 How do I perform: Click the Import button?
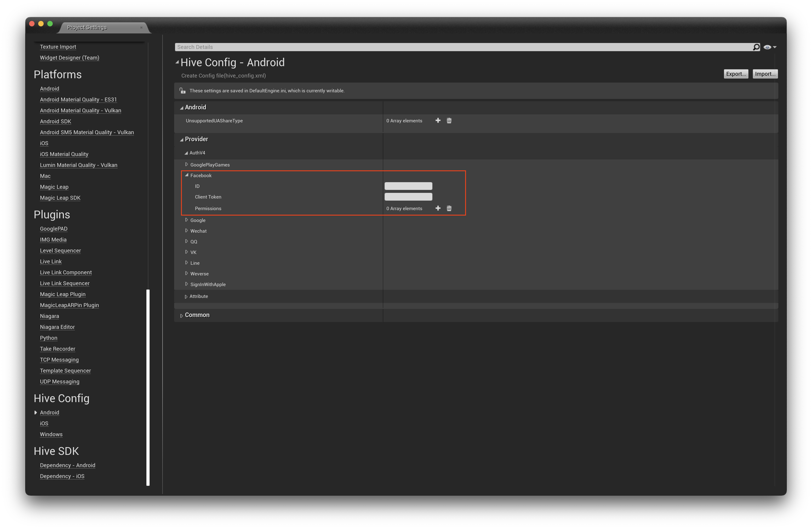764,74
